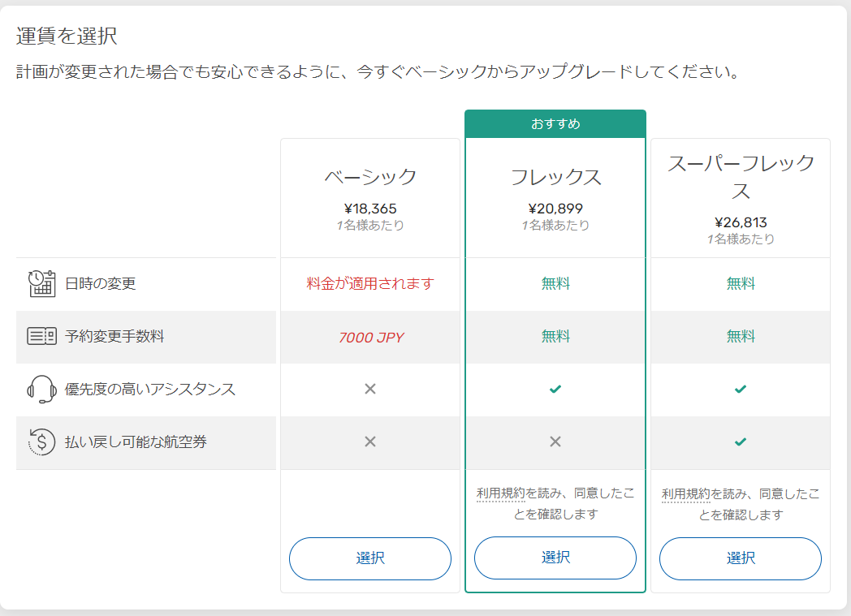Open 利用規約 link under スーパーフレックス column

(686, 494)
